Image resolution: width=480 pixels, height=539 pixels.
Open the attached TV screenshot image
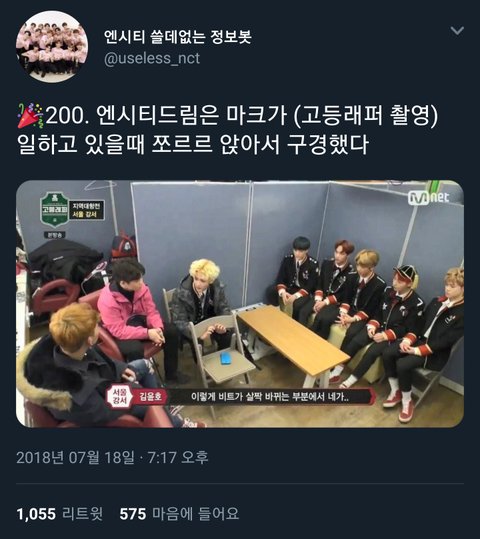tap(240, 304)
